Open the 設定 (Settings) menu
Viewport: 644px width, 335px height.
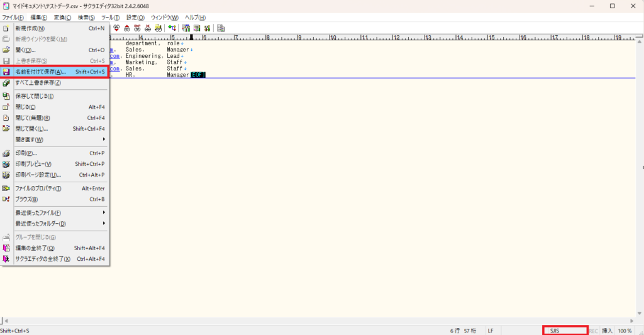pos(135,17)
